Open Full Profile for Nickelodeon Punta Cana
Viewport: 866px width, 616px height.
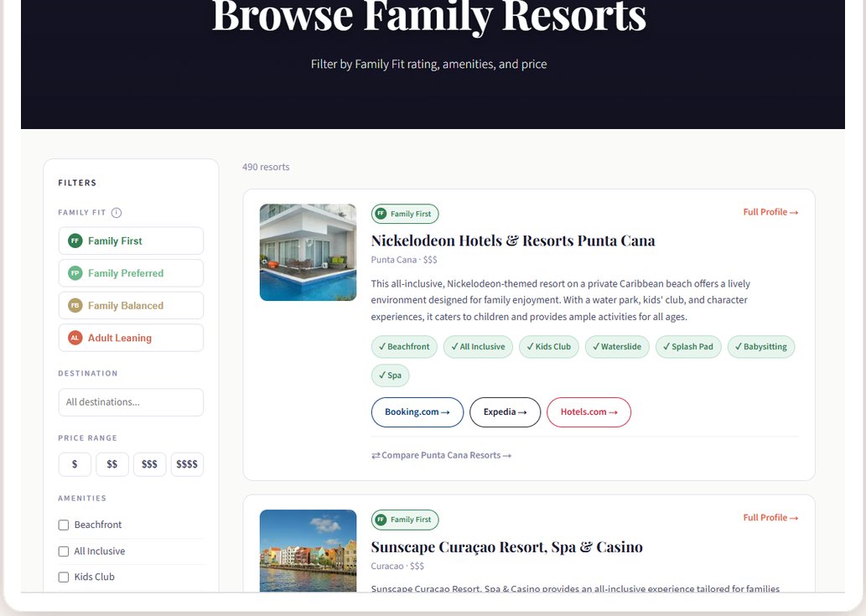770,212
